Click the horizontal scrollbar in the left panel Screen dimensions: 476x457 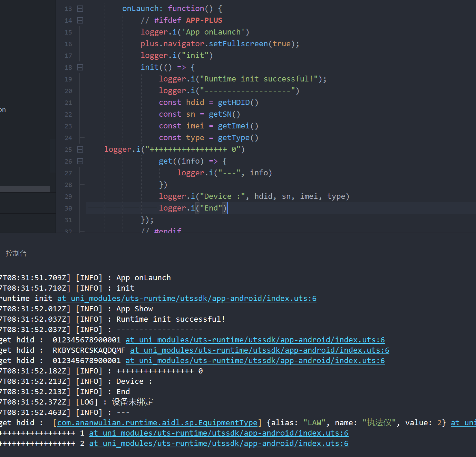click(25, 189)
